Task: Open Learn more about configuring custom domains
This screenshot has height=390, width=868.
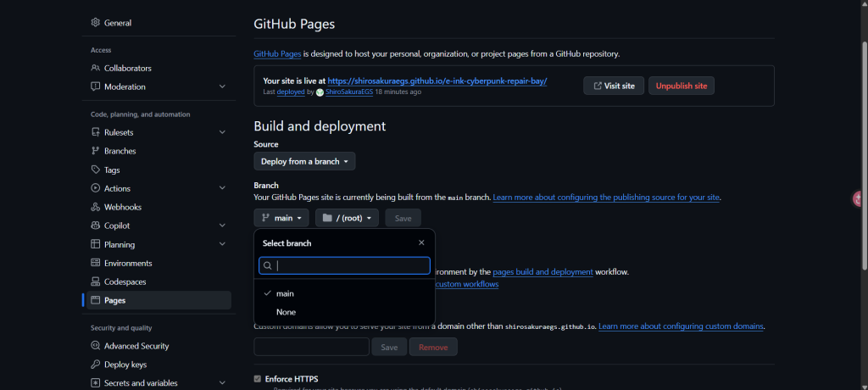Action: [681, 326]
